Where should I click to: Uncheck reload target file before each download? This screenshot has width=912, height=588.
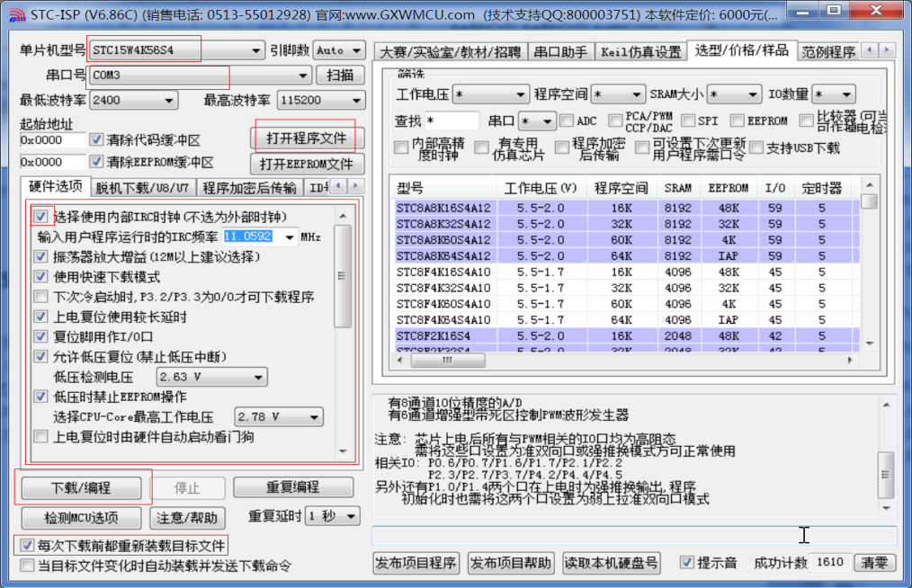[x=26, y=545]
